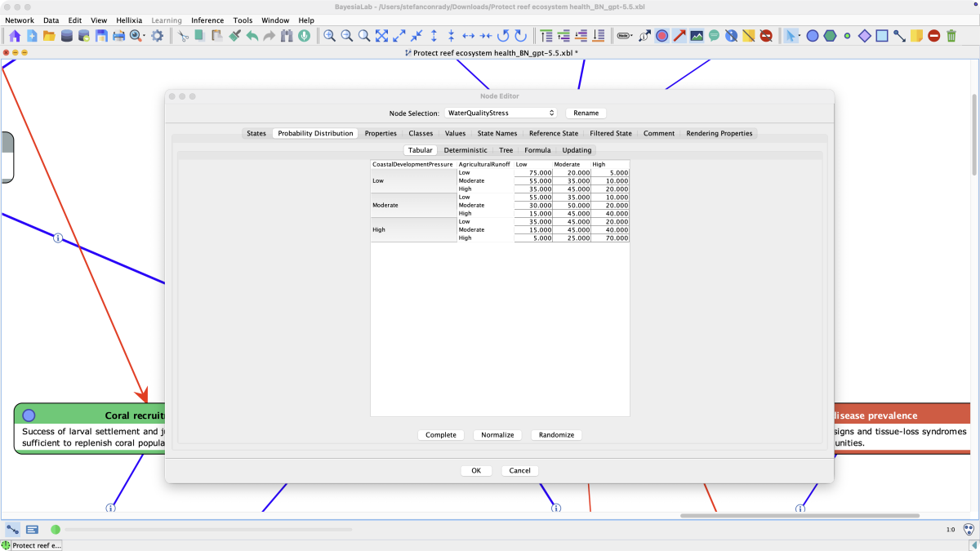Viewport: 980px width, 551px height.
Task: Select the blue circle node creation tool
Action: pyautogui.click(x=813, y=36)
